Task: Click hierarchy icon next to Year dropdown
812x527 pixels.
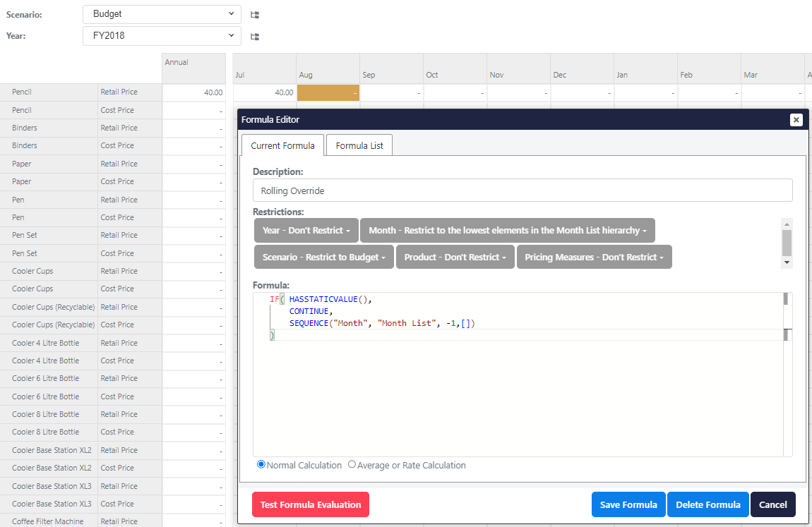Action: click(255, 36)
